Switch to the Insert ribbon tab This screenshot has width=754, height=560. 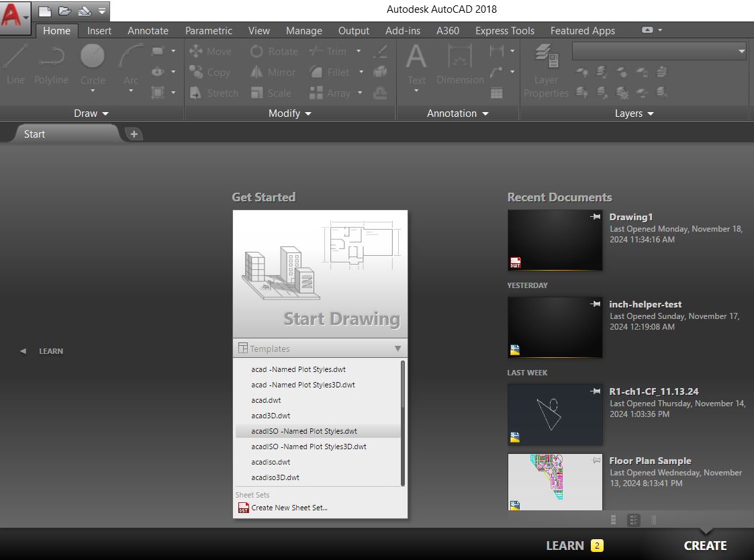99,30
